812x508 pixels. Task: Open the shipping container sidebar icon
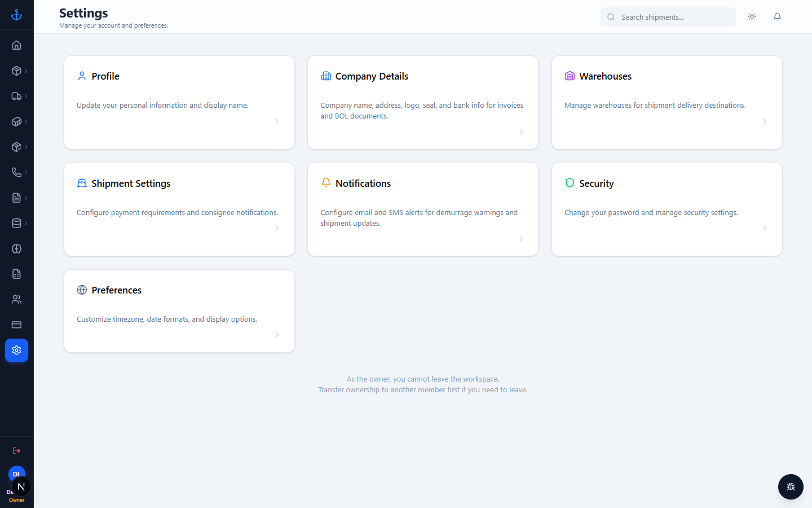pyautogui.click(x=16, y=121)
